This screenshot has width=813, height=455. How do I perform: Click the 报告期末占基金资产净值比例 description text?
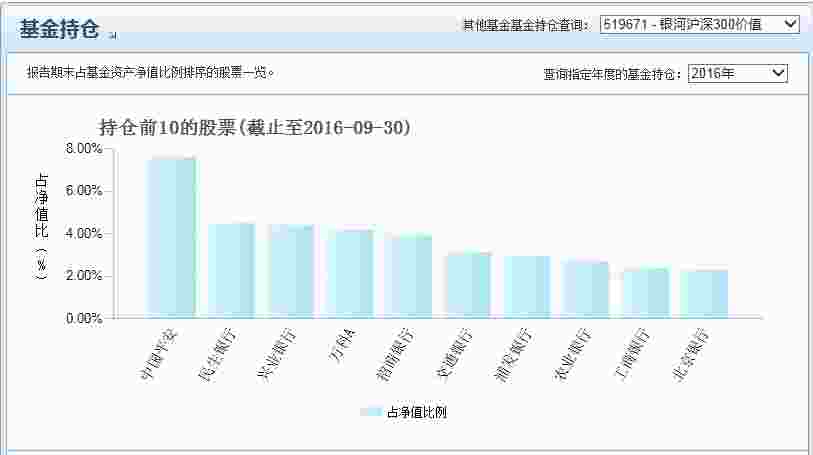coord(150,73)
